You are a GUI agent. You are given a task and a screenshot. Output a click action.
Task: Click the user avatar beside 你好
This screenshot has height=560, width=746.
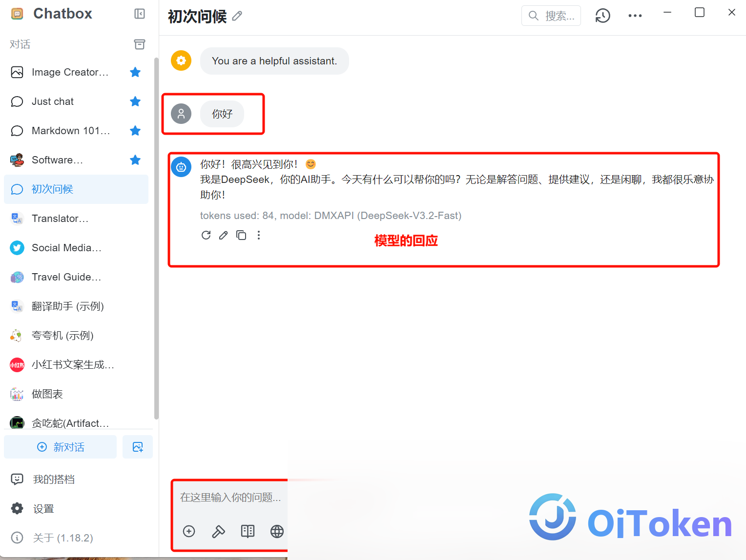pos(181,114)
